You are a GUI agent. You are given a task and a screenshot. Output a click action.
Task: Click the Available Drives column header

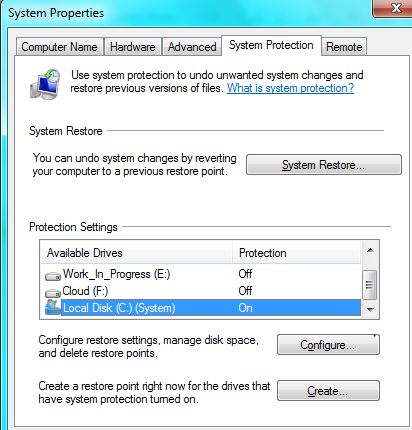click(137, 253)
